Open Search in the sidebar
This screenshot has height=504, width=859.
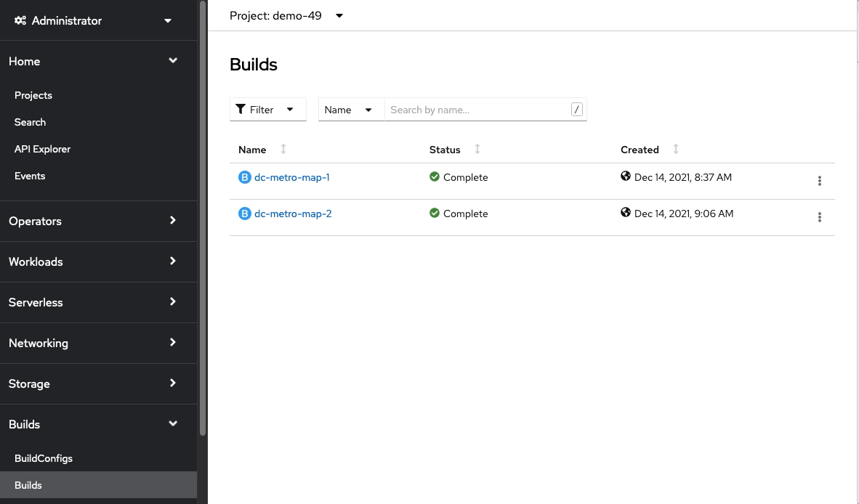click(30, 122)
